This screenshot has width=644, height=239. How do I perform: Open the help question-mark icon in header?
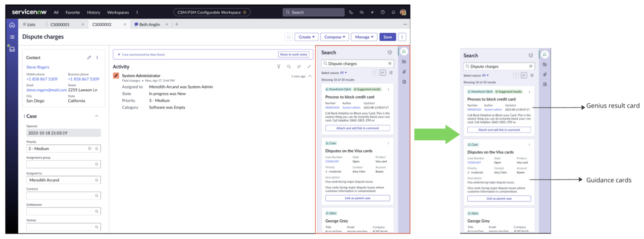[x=383, y=12]
